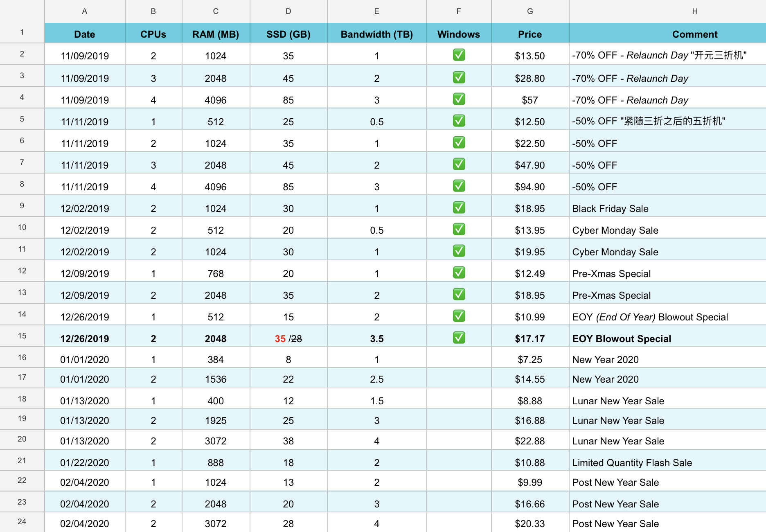
Task: Select the RAM cell showing 384
Action: pyautogui.click(x=216, y=358)
